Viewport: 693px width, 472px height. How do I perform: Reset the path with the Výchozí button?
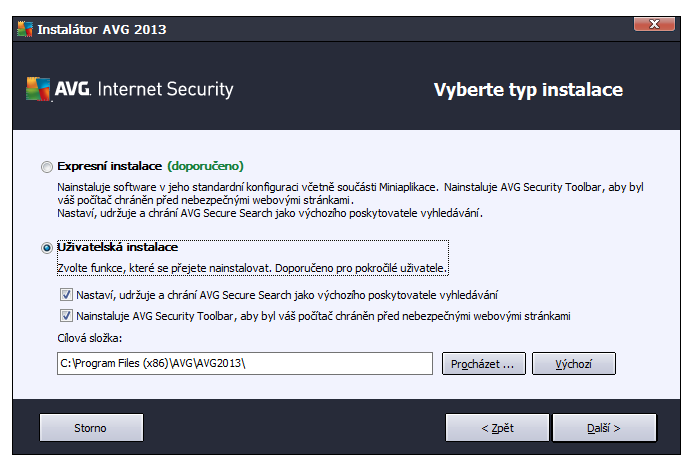[x=573, y=364]
